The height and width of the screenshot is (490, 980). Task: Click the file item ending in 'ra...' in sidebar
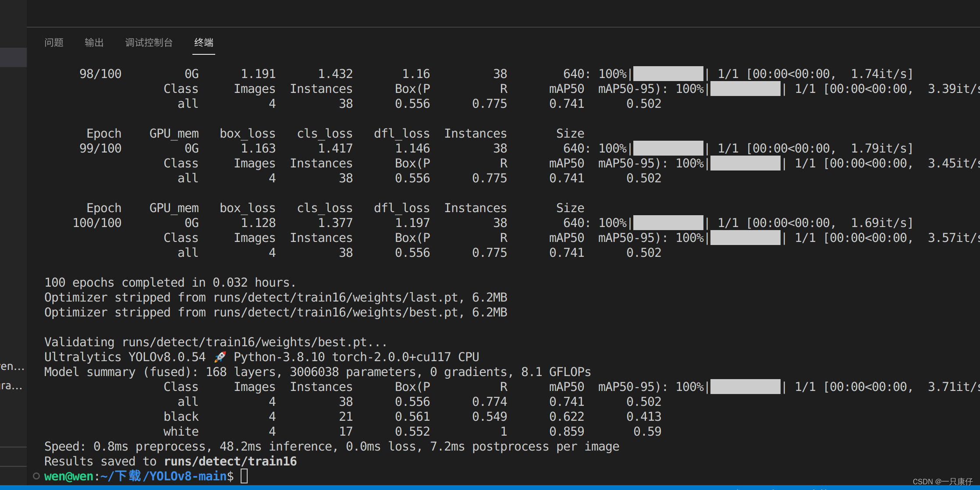coord(11,386)
